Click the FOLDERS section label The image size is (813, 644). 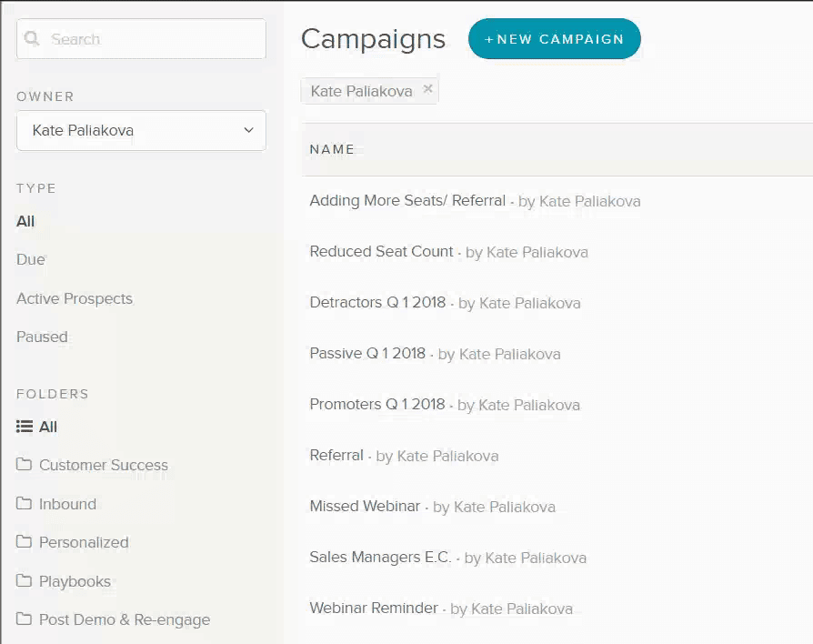click(x=53, y=394)
